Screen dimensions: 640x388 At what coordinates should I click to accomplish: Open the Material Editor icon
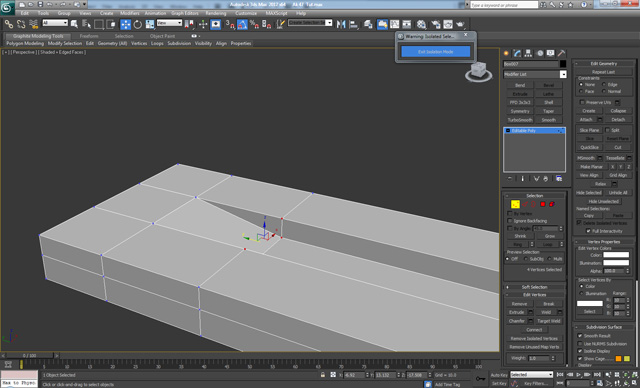coord(421,24)
